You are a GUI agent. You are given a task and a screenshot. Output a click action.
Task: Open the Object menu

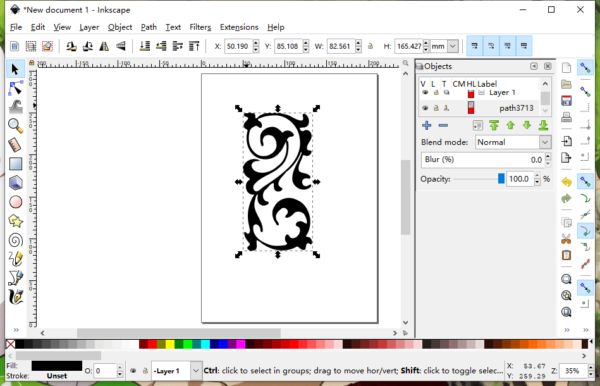click(x=120, y=27)
